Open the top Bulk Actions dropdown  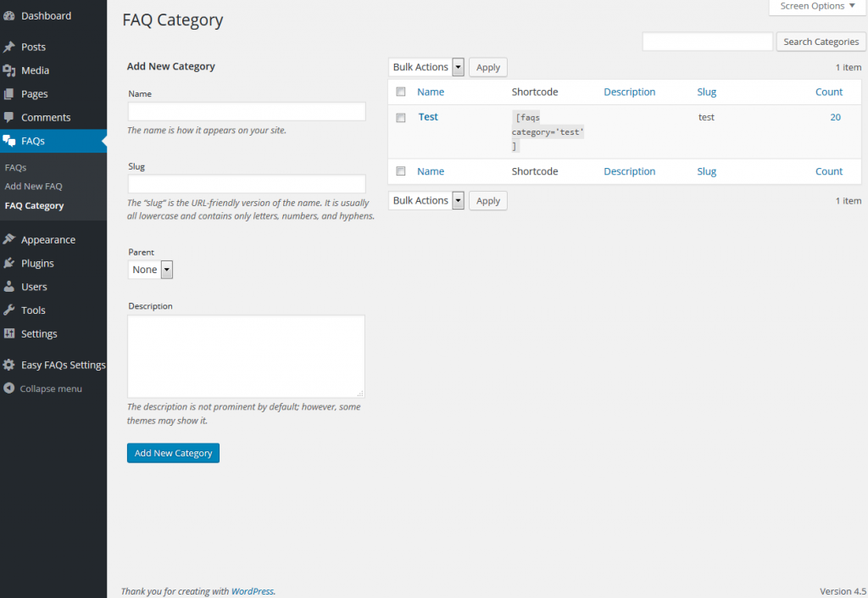426,67
